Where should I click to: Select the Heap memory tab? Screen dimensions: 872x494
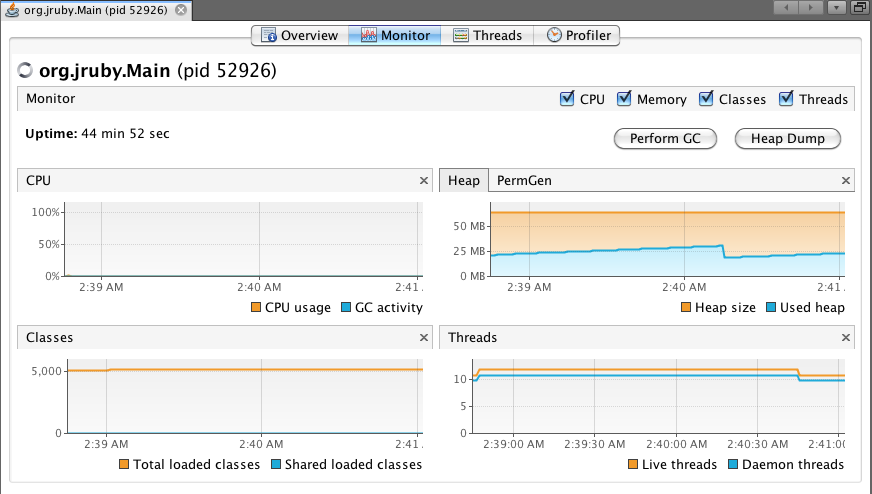(464, 181)
